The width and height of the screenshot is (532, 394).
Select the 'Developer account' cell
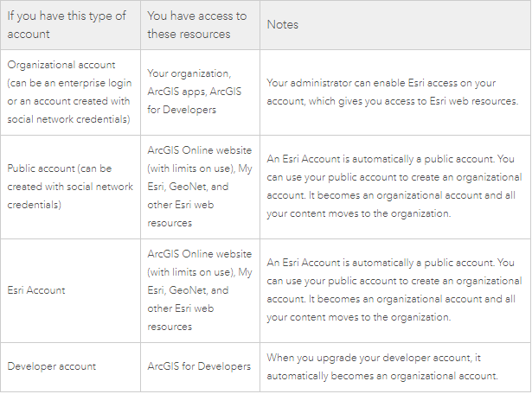point(71,367)
